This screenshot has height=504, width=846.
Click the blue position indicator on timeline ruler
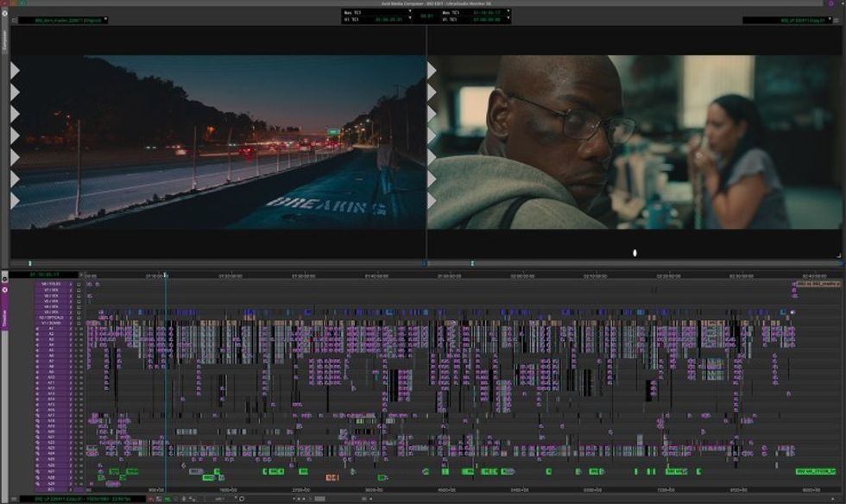pos(166,275)
